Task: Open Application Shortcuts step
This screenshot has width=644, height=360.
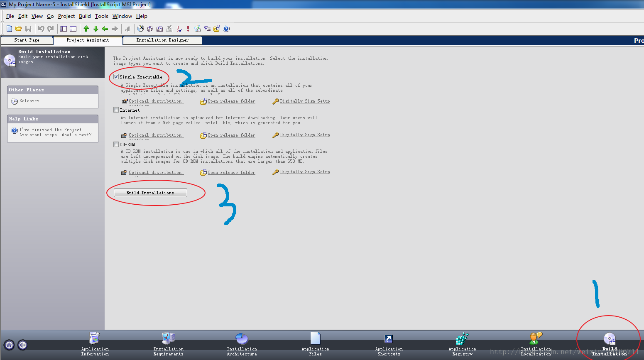Action: (389, 344)
